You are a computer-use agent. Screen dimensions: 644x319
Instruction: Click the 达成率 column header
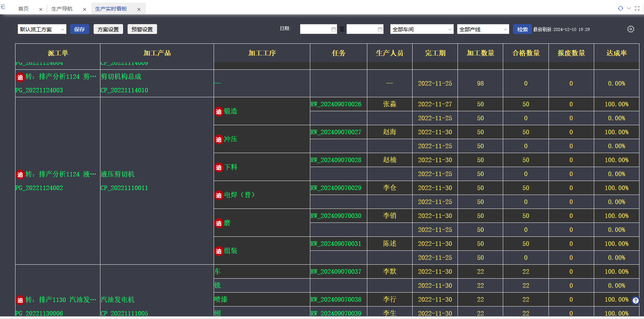pos(616,53)
